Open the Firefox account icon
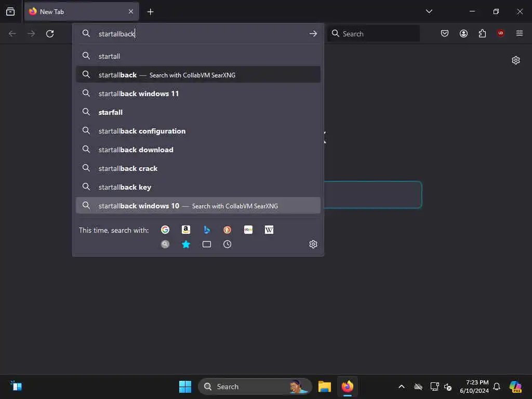This screenshot has width=532, height=399. tap(463, 33)
